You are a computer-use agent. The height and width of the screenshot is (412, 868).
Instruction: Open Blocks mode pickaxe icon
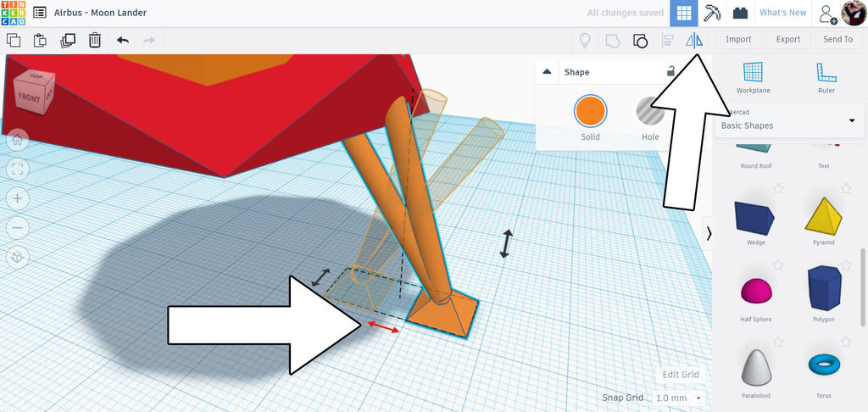point(712,13)
